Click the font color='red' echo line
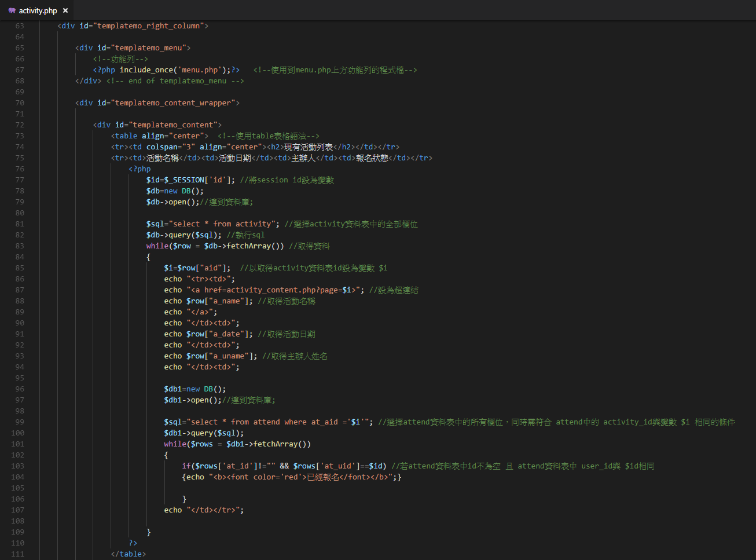Image resolution: width=756 pixels, height=560 pixels. pyautogui.click(x=292, y=477)
